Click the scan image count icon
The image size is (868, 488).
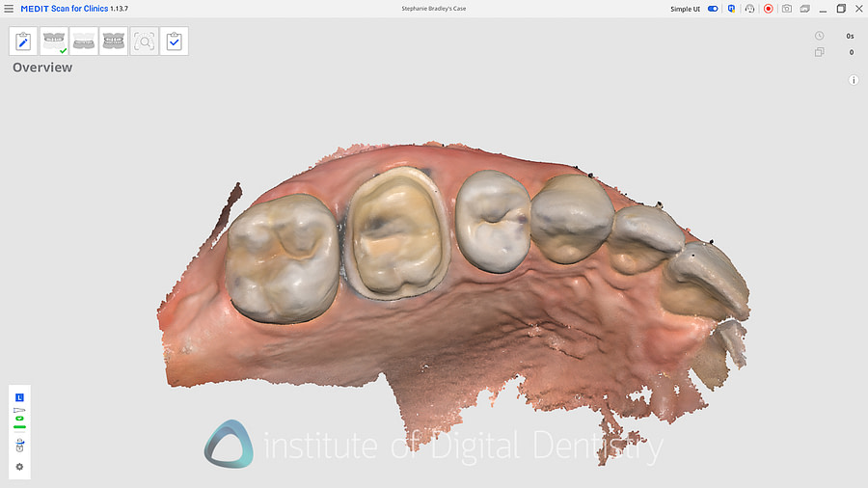tap(819, 52)
